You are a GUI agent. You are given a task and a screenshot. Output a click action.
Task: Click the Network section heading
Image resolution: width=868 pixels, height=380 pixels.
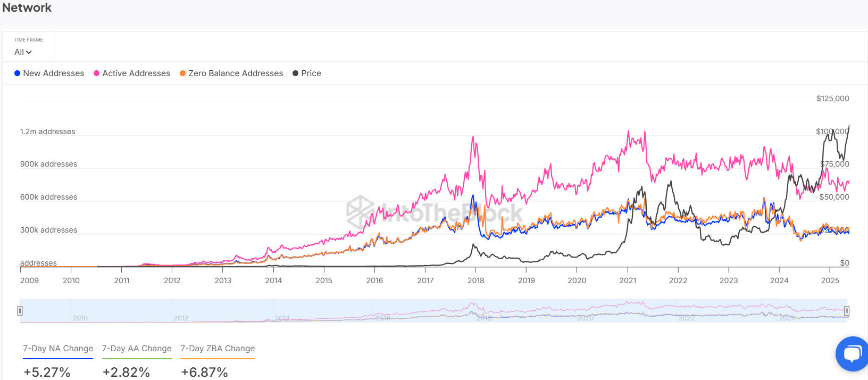[27, 7]
